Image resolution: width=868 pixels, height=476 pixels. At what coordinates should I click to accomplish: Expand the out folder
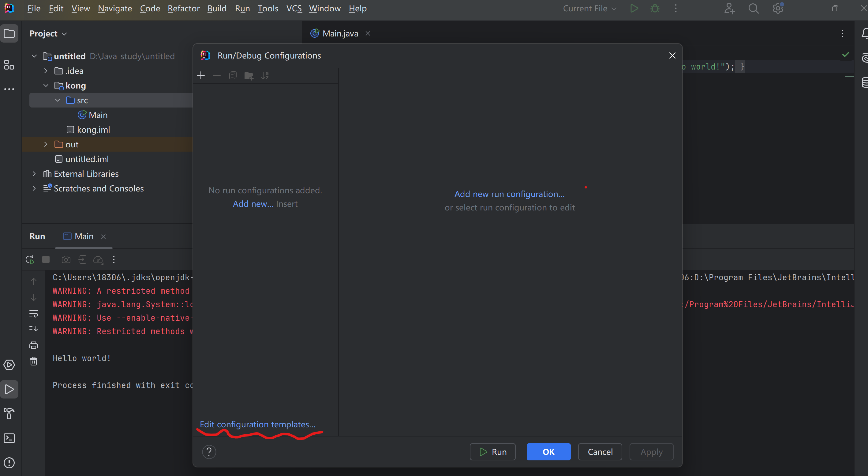(46, 144)
